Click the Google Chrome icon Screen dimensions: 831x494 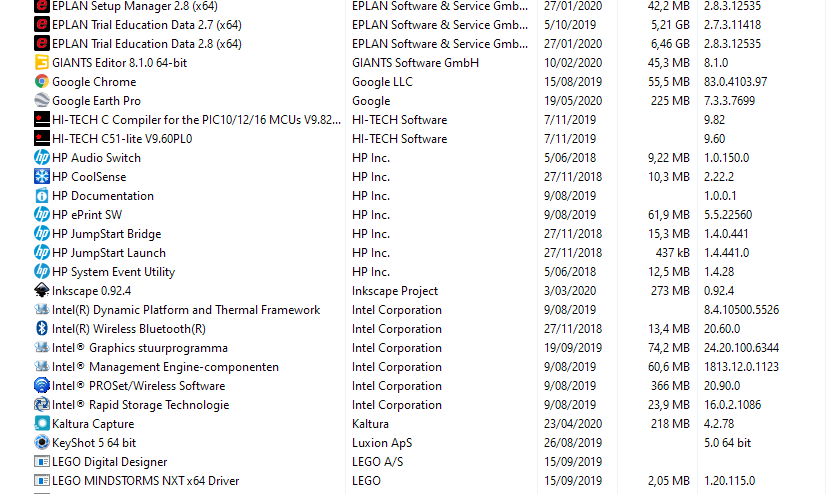(41, 82)
